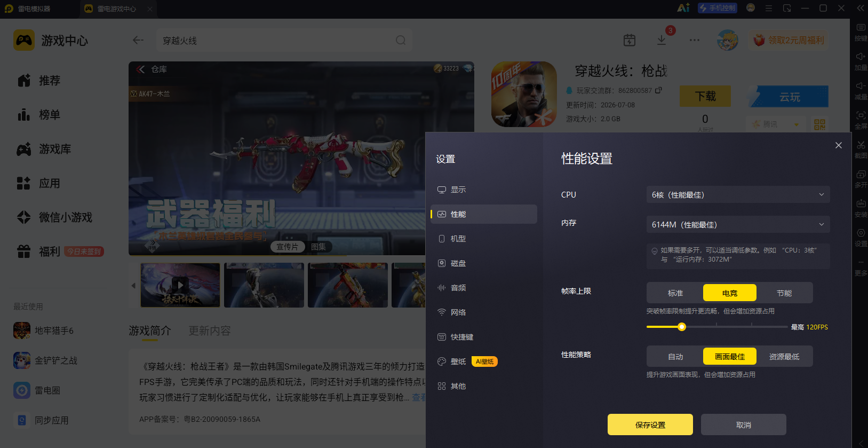Take a screenshot with 截图 icon
Screen dimensions: 868x448
861,150
